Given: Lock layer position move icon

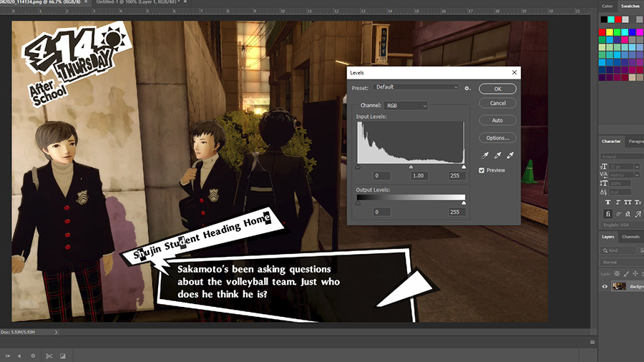Looking at the screenshot, I should [635, 274].
